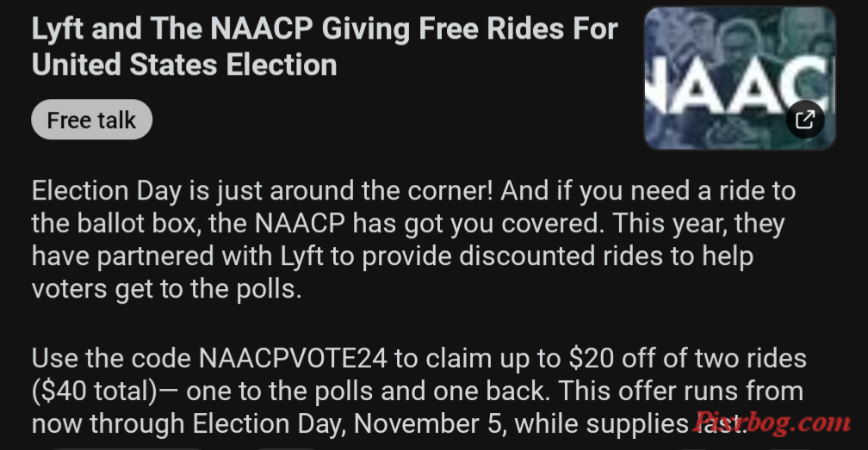
Task: Click the phrase This offer runs from
Action: click(x=681, y=391)
